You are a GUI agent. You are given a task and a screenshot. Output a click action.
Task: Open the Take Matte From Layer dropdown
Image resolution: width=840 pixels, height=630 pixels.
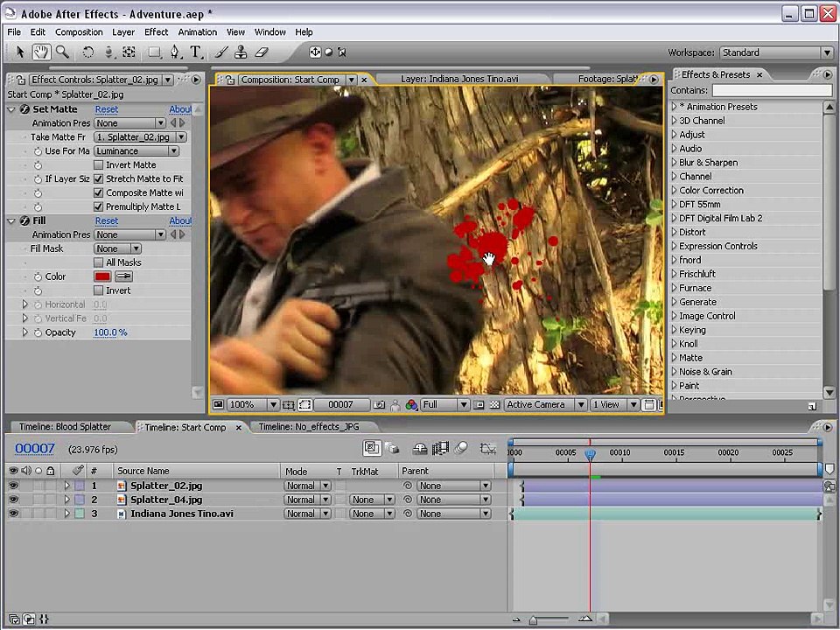coord(140,137)
